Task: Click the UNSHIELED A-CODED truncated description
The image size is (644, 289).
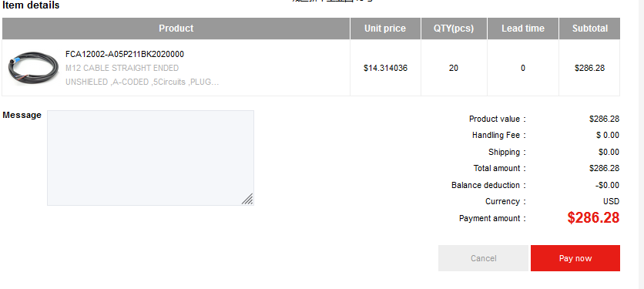Action: pos(142,82)
